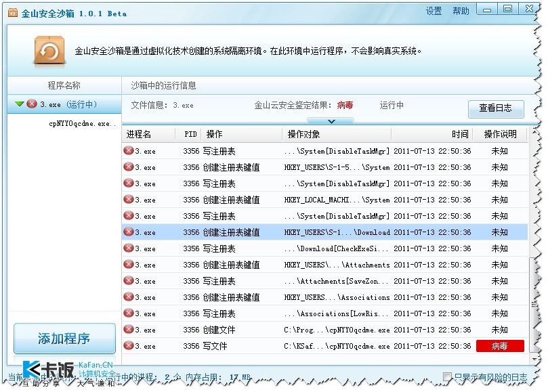Click the red 病毒 tag in last row
Image resolution: width=548 pixels, height=392 pixels.
500,346
